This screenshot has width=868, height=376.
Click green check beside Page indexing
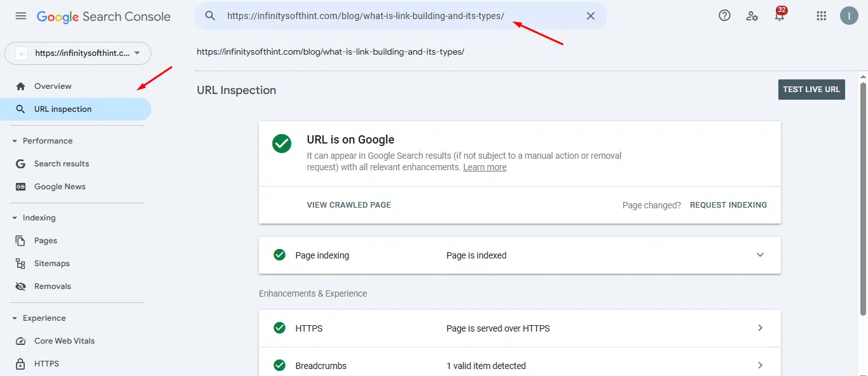coord(279,255)
